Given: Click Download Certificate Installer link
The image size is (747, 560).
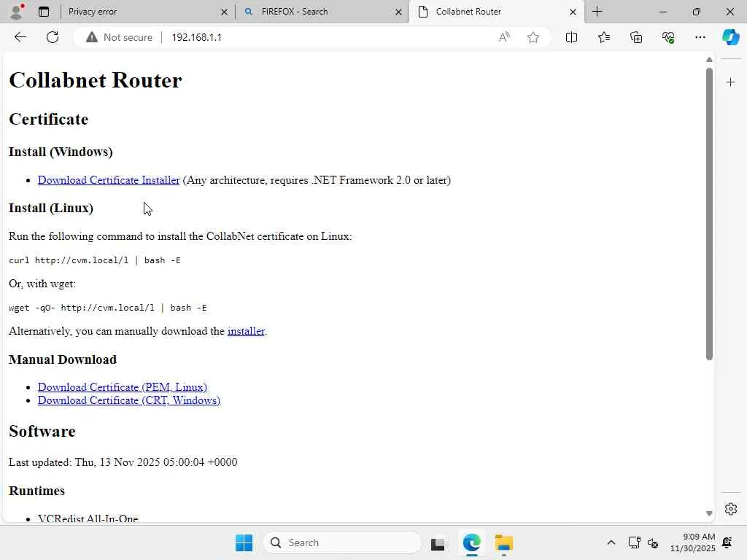Looking at the screenshot, I should (109, 180).
